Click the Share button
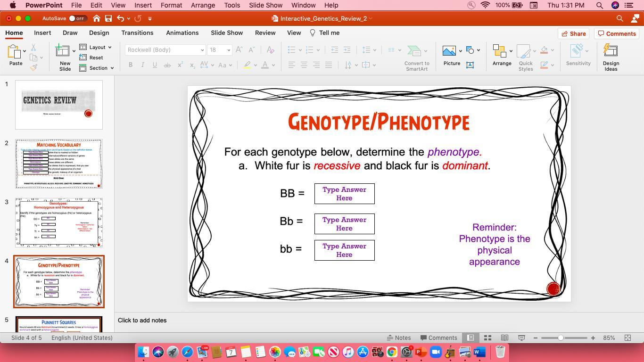Viewport: 644px width, 362px height. click(573, 33)
